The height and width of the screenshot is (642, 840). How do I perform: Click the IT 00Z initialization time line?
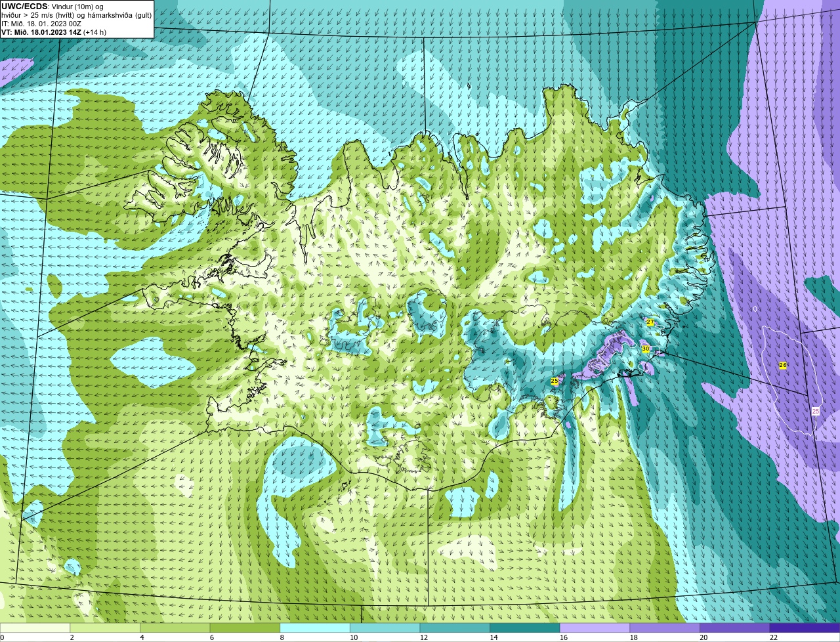(x=41, y=24)
